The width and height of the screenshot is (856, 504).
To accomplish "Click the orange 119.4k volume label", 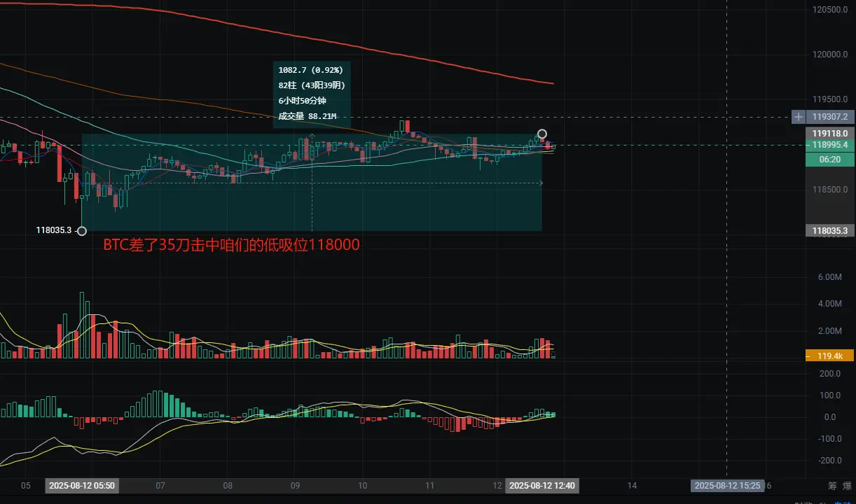I will 830,356.
